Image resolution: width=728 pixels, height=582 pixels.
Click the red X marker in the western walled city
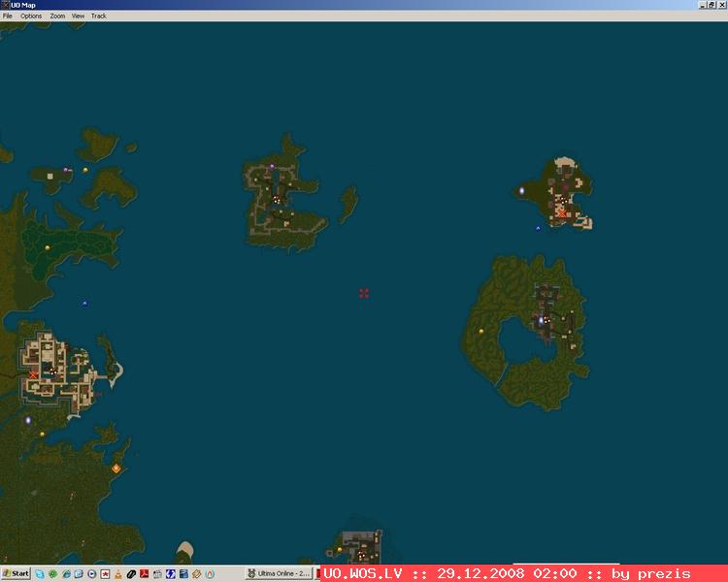pos(33,374)
